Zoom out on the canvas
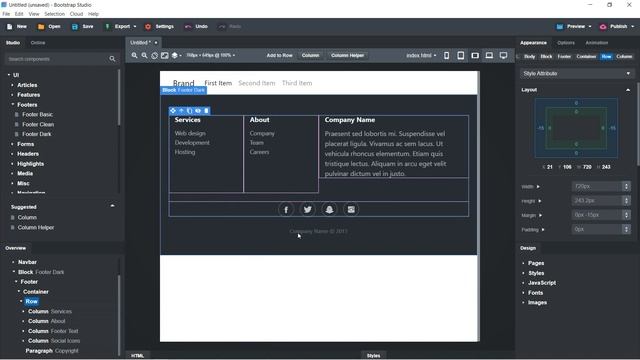The width and height of the screenshot is (640, 360). [x=144, y=55]
